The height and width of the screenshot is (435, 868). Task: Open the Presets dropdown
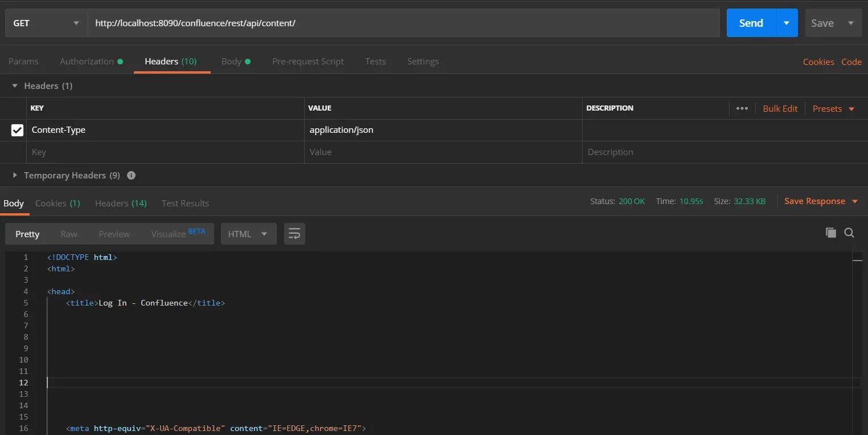pos(833,108)
